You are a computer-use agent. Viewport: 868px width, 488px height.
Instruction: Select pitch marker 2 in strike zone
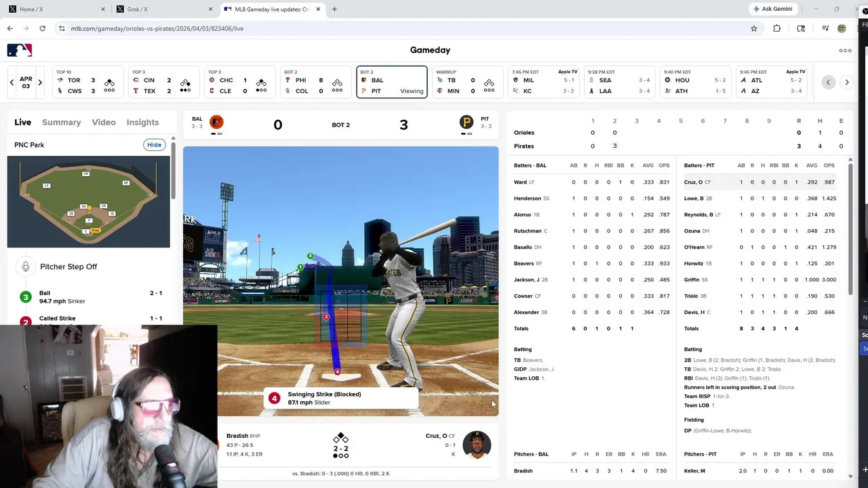(x=326, y=317)
